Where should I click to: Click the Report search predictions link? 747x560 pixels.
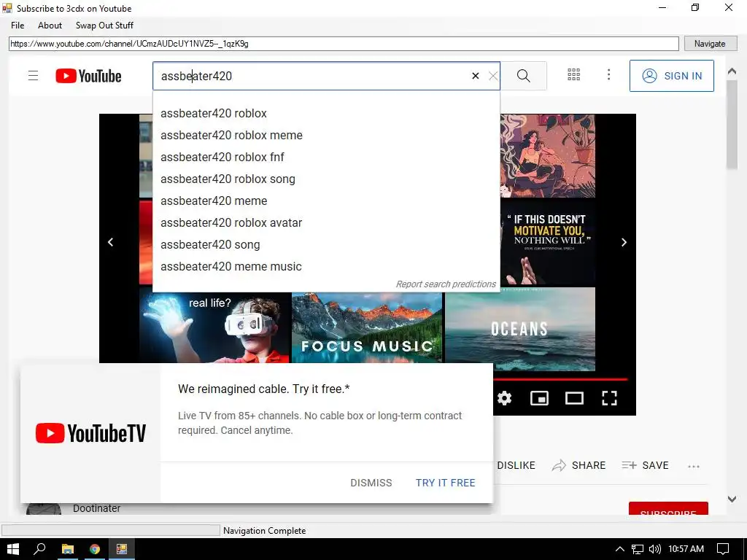(446, 284)
